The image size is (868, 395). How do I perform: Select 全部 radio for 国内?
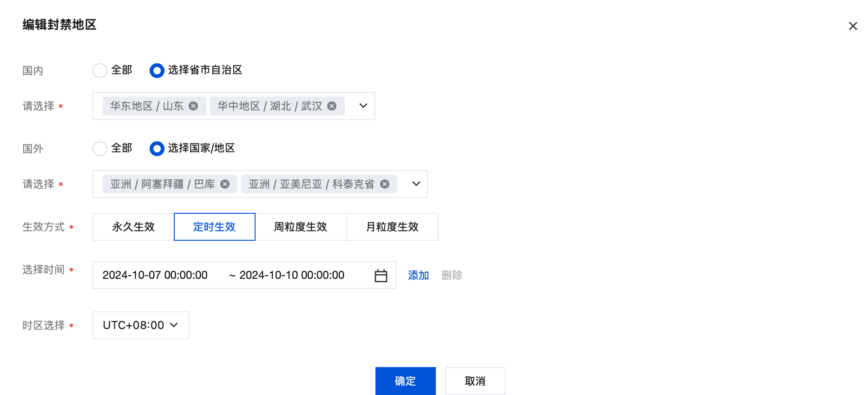[100, 71]
